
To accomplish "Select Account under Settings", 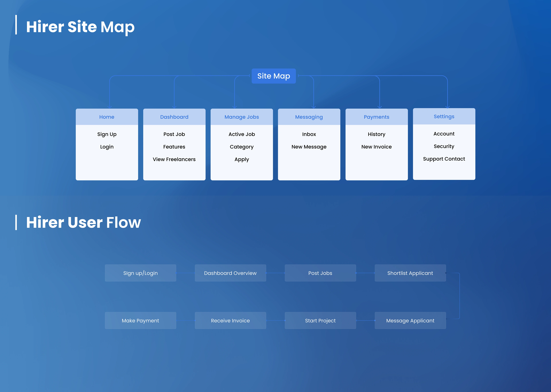I will [x=444, y=134].
